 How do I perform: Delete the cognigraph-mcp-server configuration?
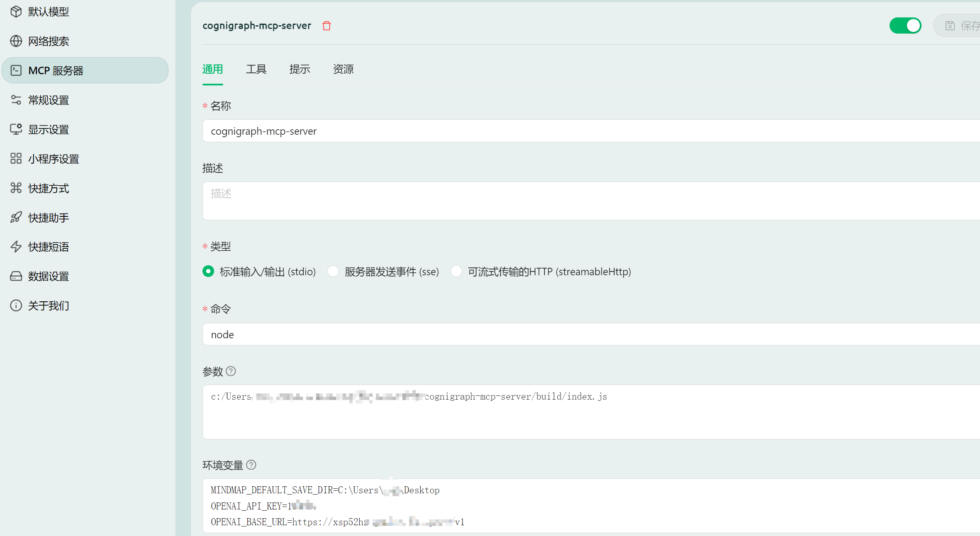point(327,26)
